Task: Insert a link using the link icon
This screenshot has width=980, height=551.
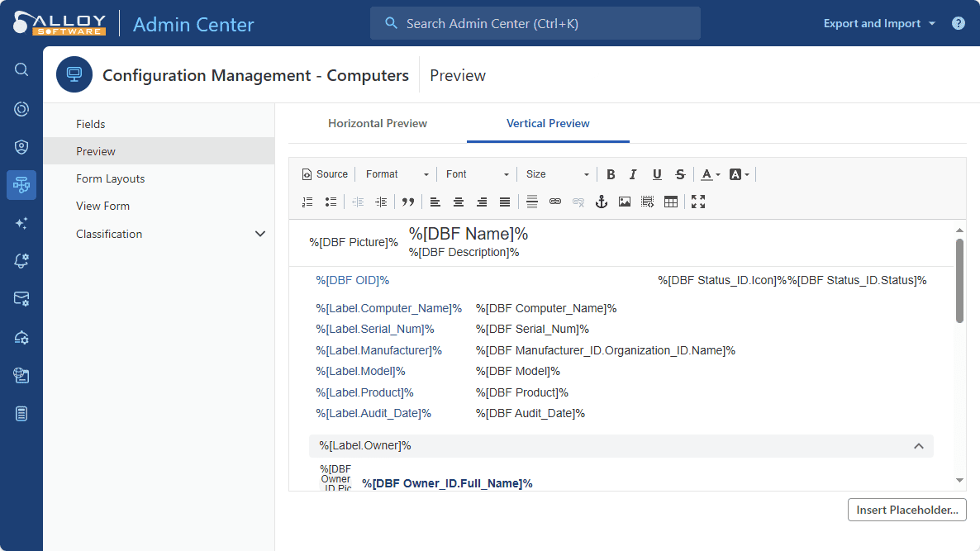Action: [555, 202]
